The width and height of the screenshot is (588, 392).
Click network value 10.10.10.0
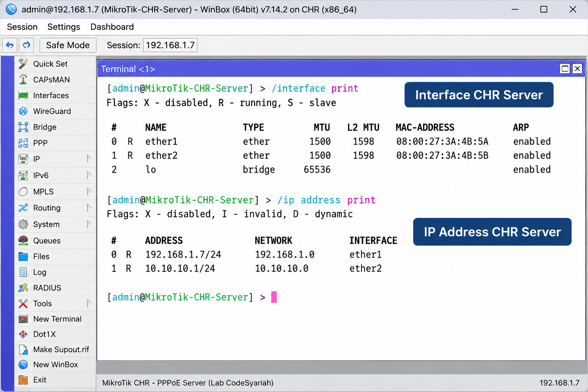(x=282, y=268)
